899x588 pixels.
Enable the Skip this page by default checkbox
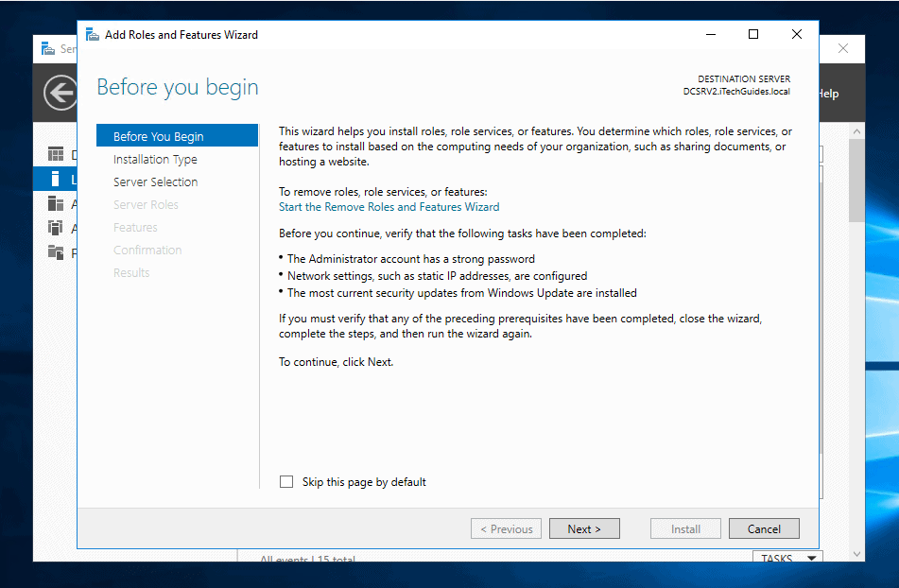(x=285, y=481)
